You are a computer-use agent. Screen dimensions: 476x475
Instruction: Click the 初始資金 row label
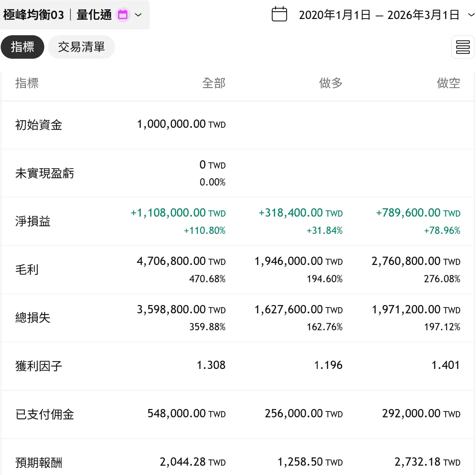pos(39,125)
